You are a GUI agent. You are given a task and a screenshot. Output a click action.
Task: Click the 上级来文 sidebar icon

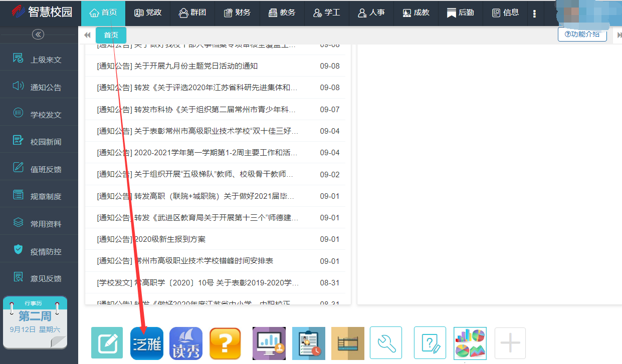18,59
